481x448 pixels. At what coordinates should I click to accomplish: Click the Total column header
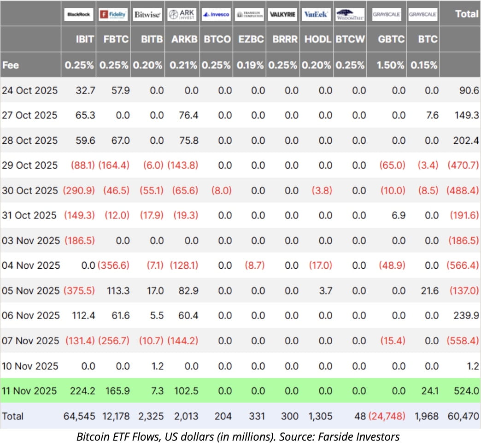467,14
